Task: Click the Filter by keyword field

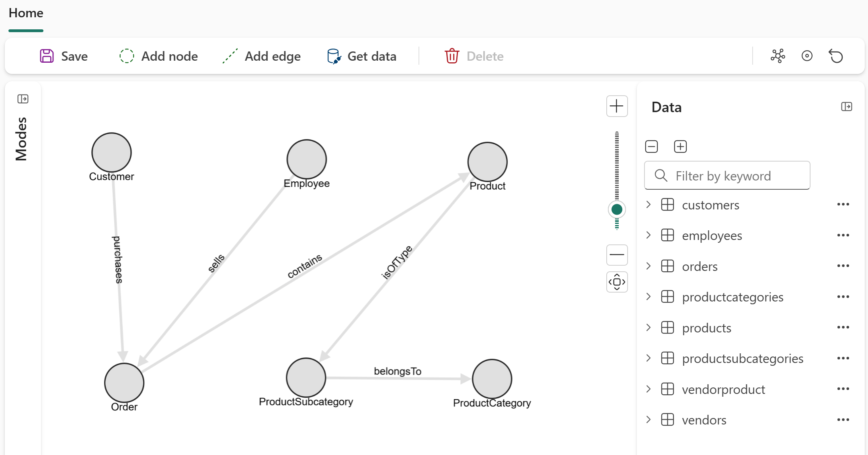Action: click(x=727, y=176)
